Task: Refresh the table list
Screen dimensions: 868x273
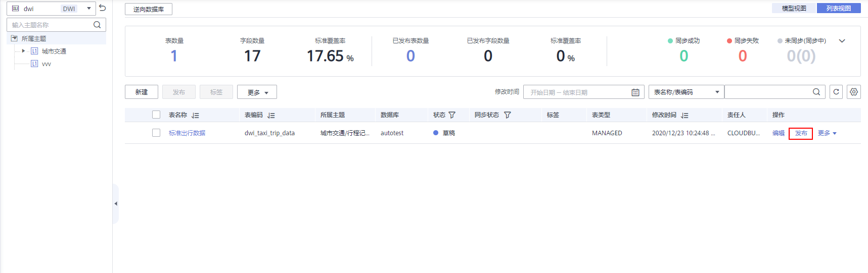Action: pos(836,92)
